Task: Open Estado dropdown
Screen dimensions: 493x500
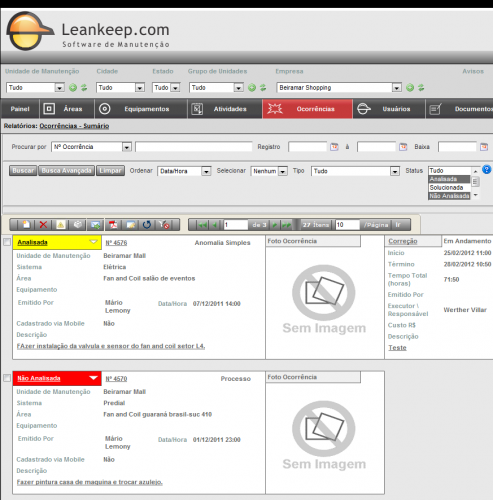Action: point(166,88)
